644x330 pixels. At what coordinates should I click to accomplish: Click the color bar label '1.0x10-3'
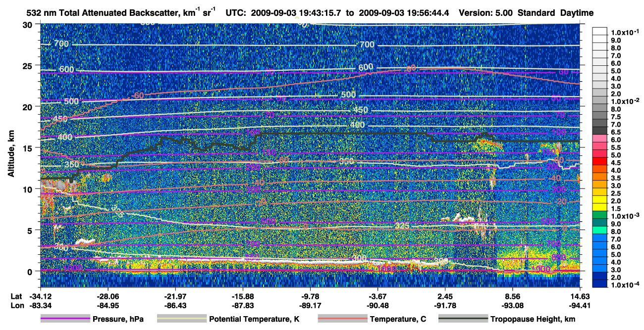[624, 216]
